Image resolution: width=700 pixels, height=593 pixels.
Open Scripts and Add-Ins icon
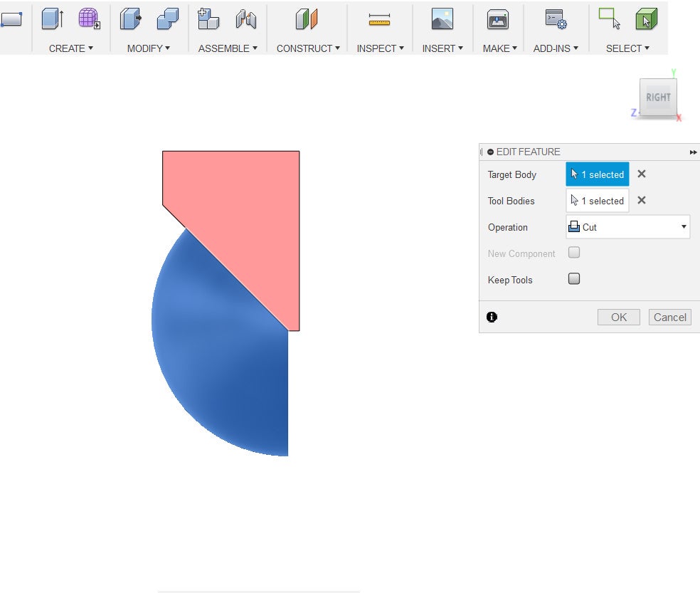(x=556, y=19)
